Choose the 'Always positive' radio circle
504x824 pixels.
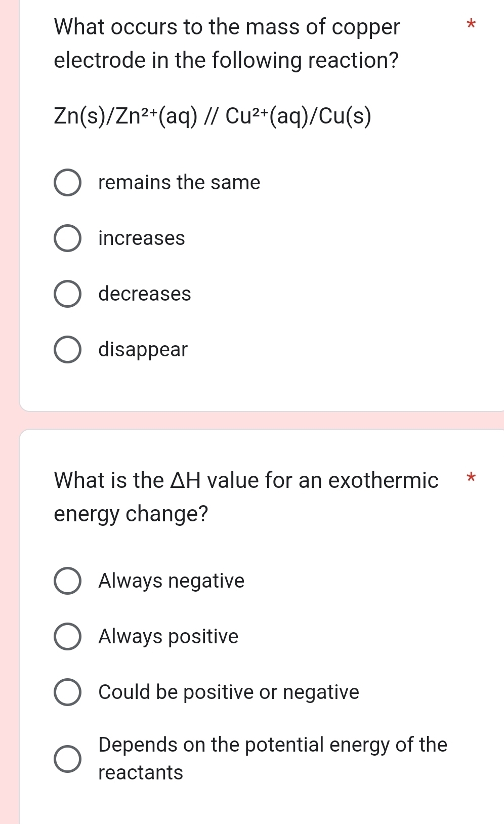(67, 636)
